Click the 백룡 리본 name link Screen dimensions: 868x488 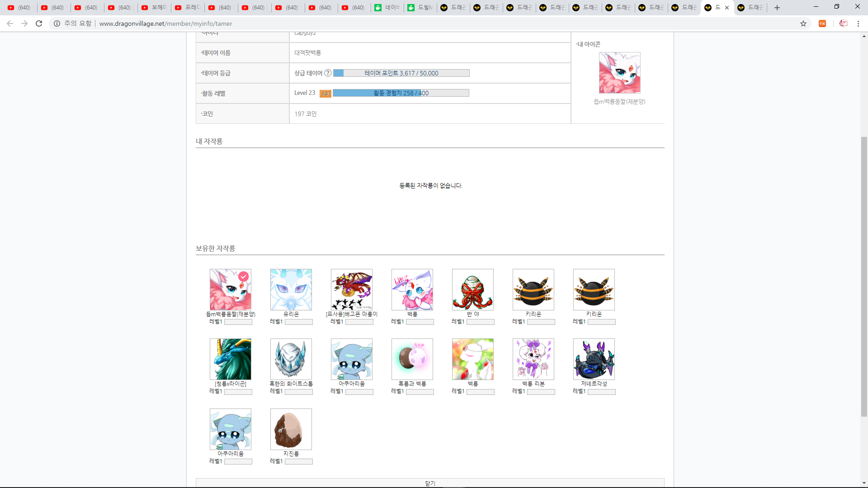point(533,384)
